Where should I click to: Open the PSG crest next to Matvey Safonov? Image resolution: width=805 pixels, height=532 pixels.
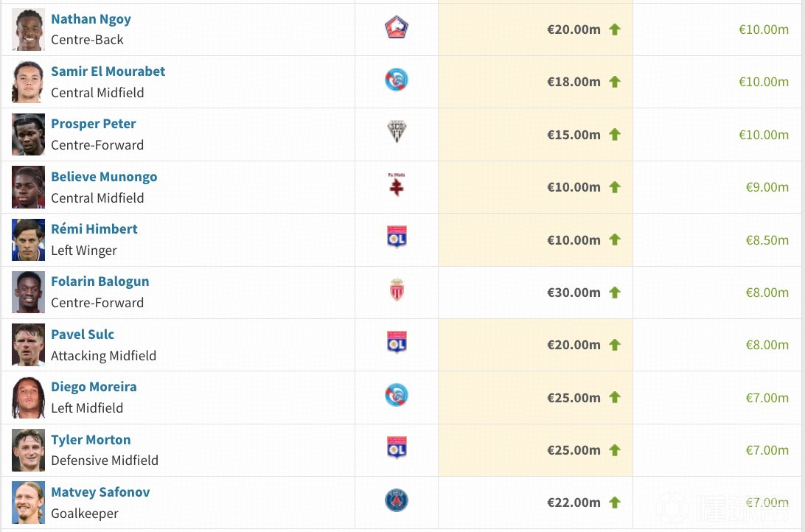tap(397, 501)
